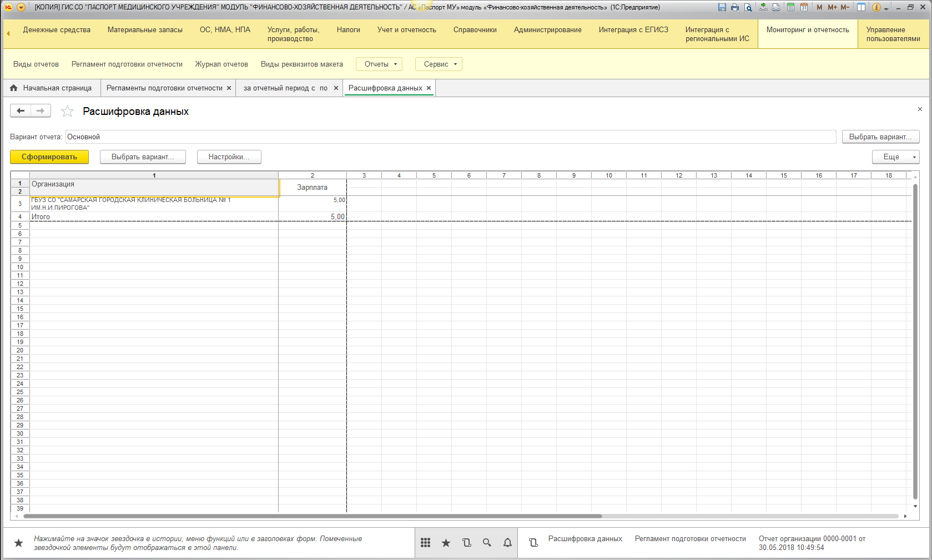The width and height of the screenshot is (932, 560).
Task: Click the printer icon in title bar
Action: (735, 7)
